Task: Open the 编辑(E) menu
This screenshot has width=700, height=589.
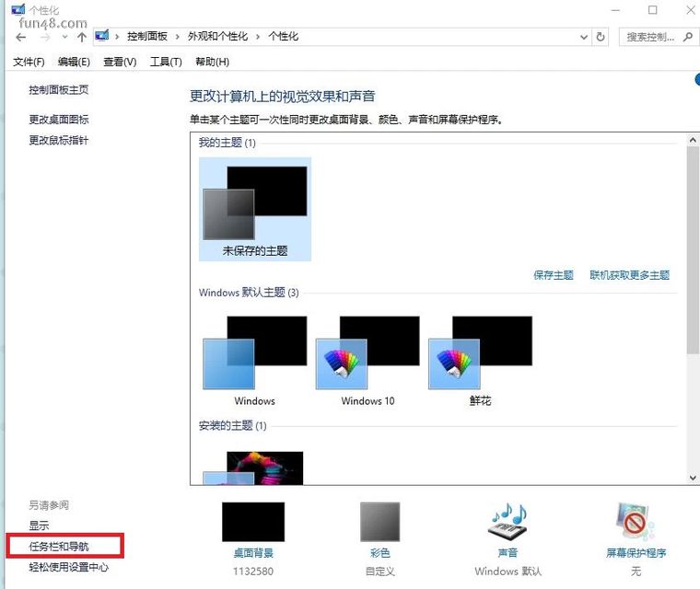Action: pos(74,62)
